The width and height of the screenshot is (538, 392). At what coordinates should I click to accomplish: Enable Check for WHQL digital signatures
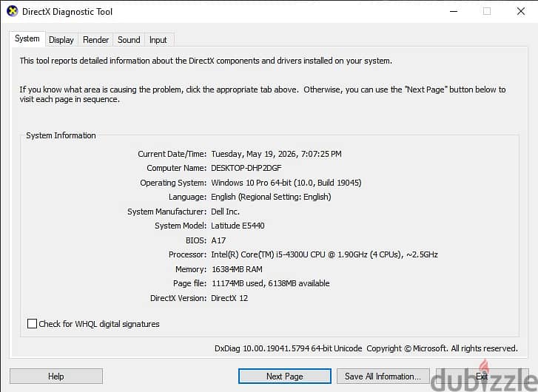[32, 323]
